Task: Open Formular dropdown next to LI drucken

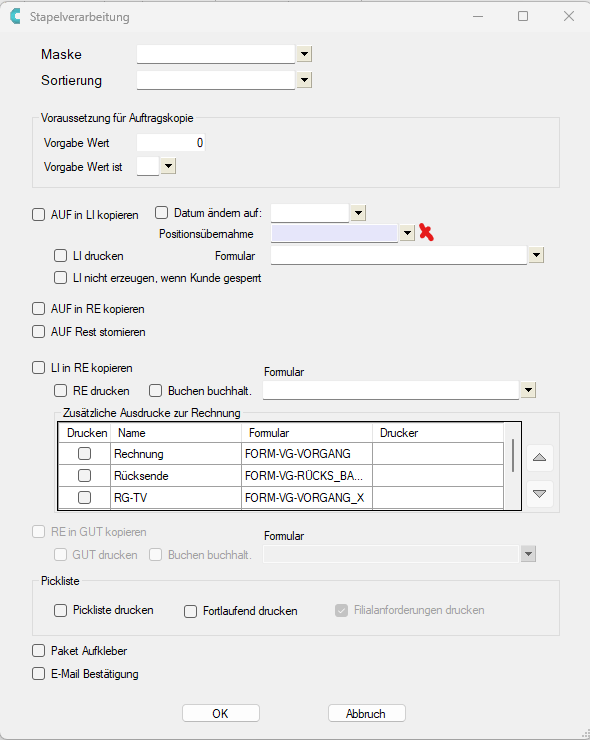Action: pyautogui.click(x=536, y=255)
